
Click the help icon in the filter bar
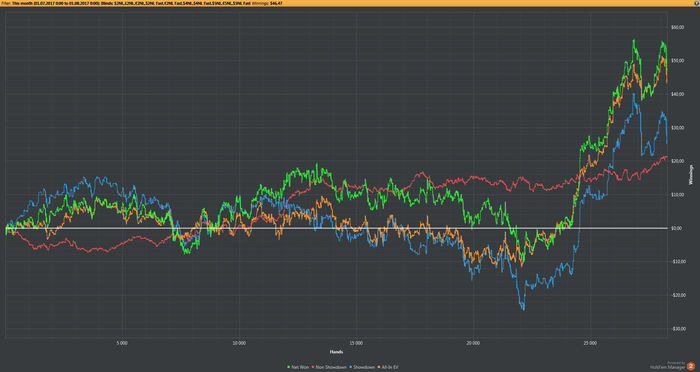697,3
